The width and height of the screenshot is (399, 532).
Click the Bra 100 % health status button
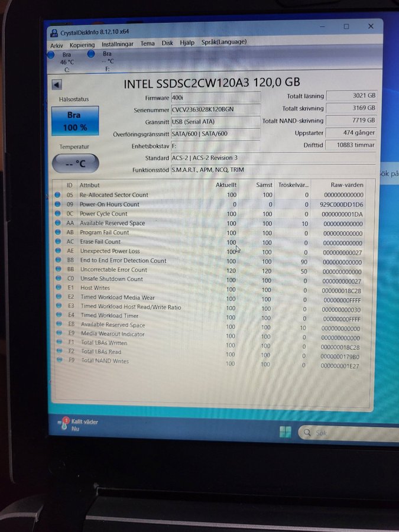pos(74,121)
